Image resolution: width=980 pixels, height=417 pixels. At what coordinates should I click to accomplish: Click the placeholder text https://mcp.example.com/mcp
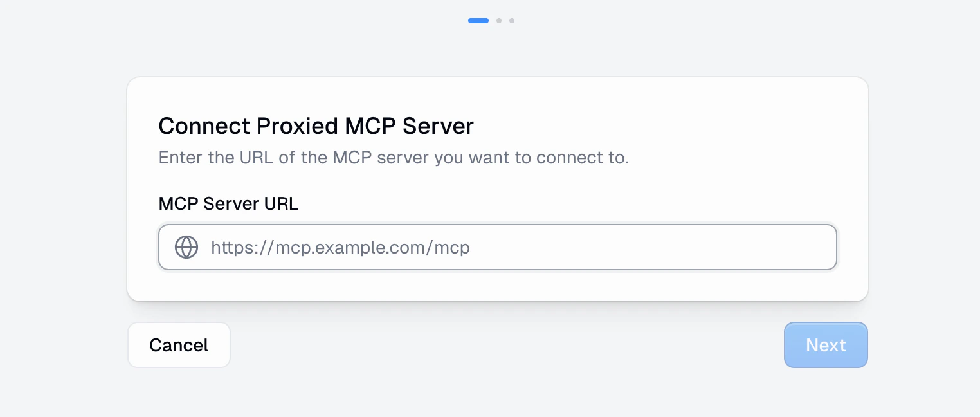click(x=340, y=247)
